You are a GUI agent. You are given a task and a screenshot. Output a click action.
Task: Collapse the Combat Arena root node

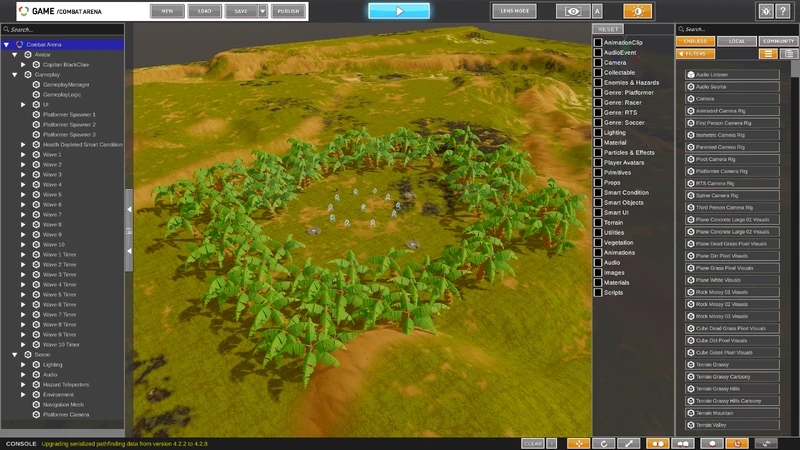7,44
